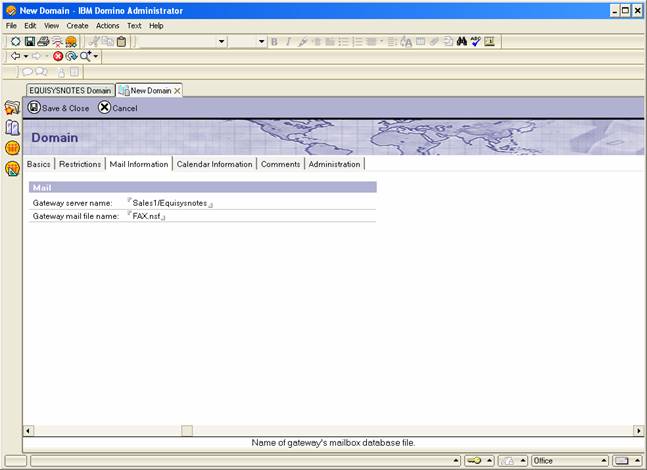Click the horizontal scrollbar left arrow

pos(28,431)
